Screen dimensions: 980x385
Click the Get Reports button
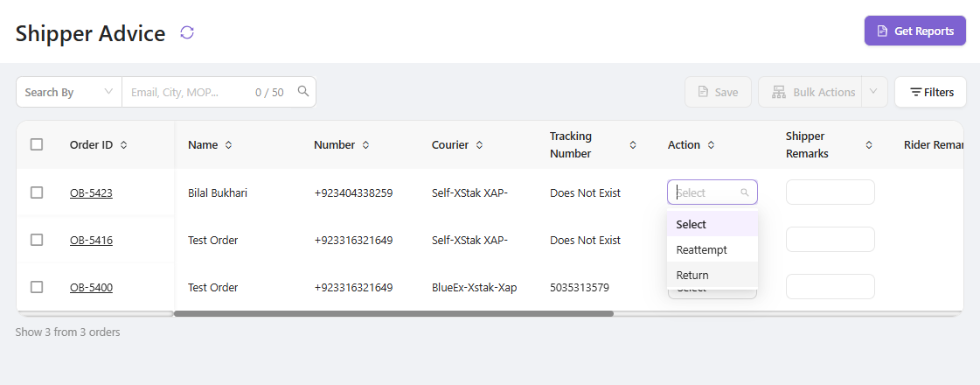(914, 31)
